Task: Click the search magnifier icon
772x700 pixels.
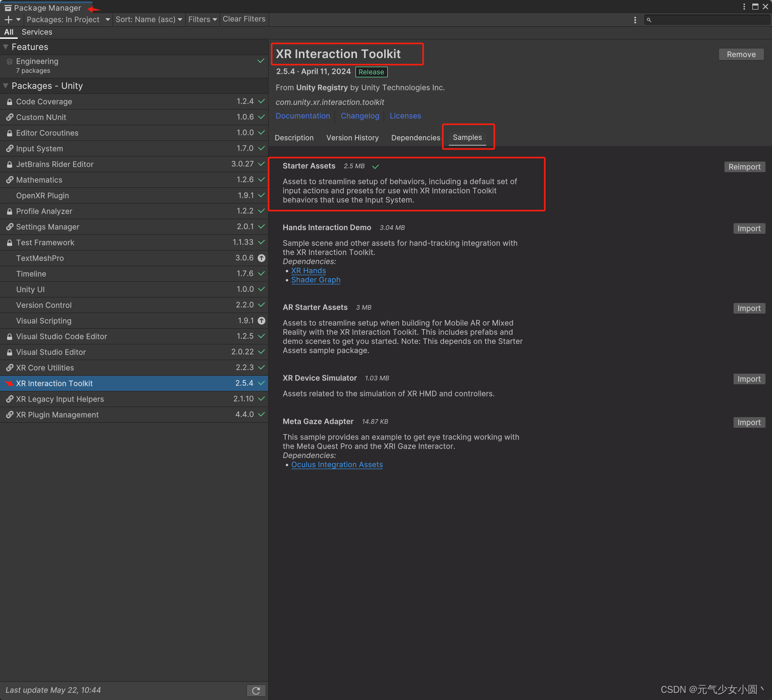Action: click(649, 20)
